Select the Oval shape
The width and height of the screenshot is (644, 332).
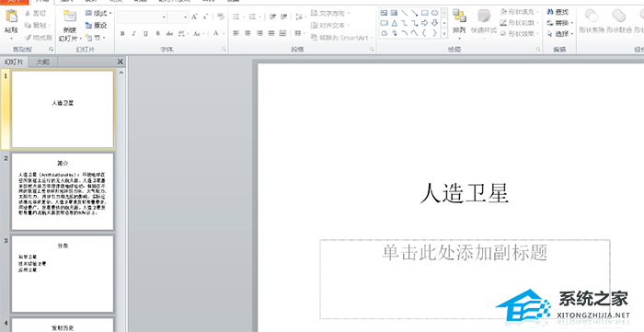point(435,13)
